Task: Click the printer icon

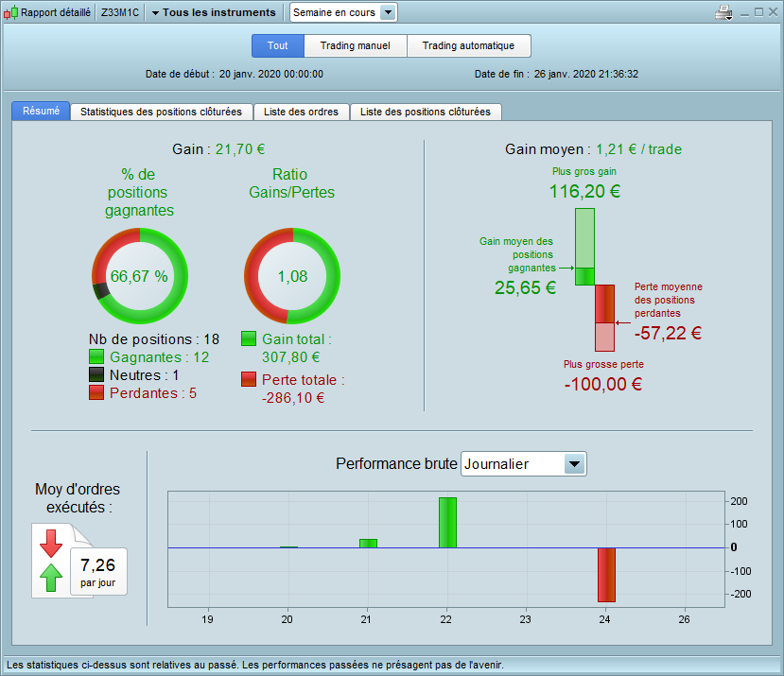Action: click(723, 12)
